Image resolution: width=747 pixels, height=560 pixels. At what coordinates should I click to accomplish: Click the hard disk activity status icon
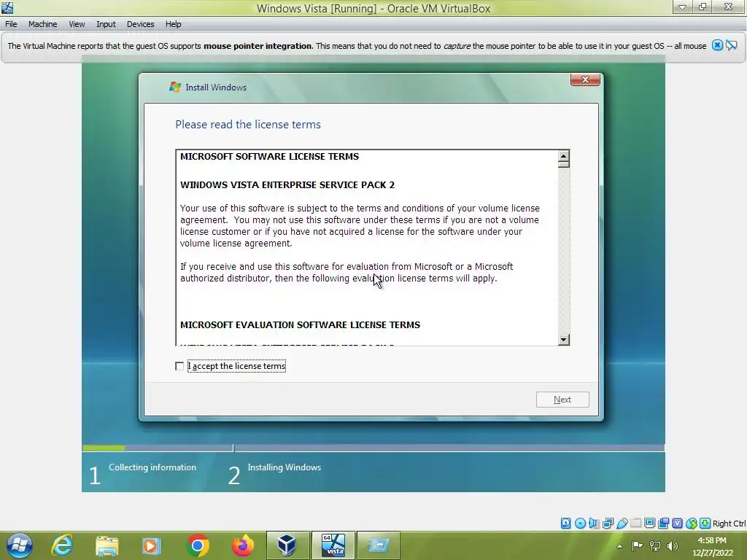point(565,524)
